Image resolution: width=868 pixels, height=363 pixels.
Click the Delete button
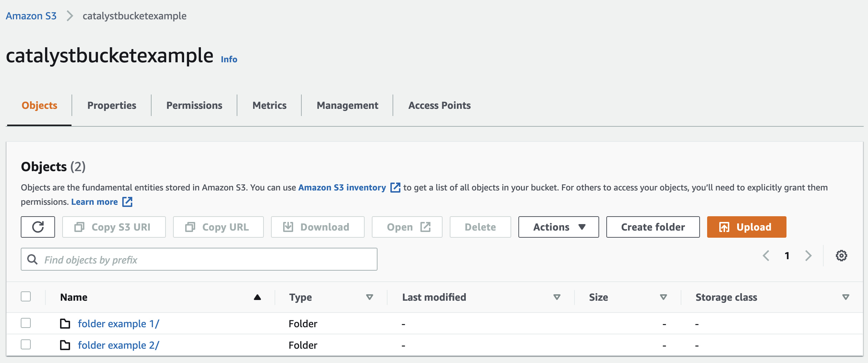click(x=480, y=227)
